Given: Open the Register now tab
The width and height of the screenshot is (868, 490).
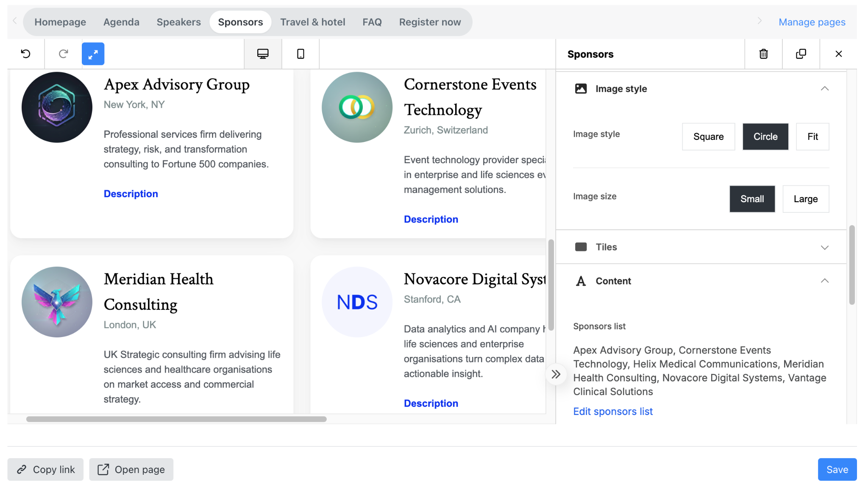Looking at the screenshot, I should (430, 22).
